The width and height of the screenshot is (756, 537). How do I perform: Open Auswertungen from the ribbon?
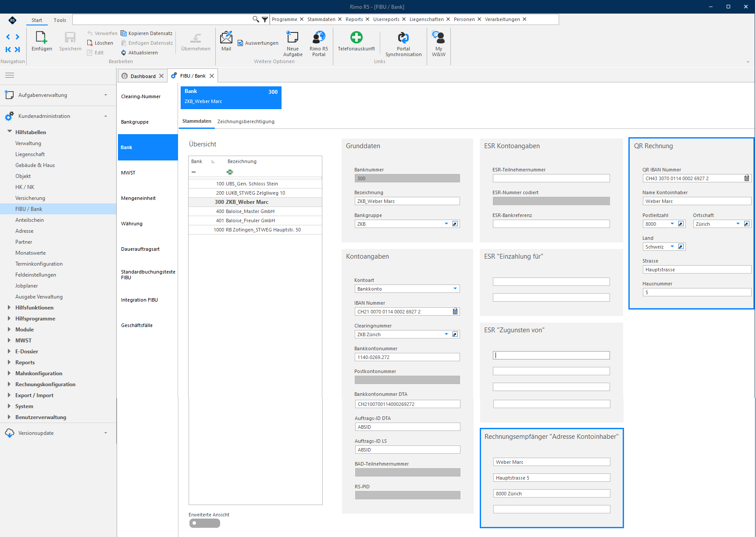point(258,43)
